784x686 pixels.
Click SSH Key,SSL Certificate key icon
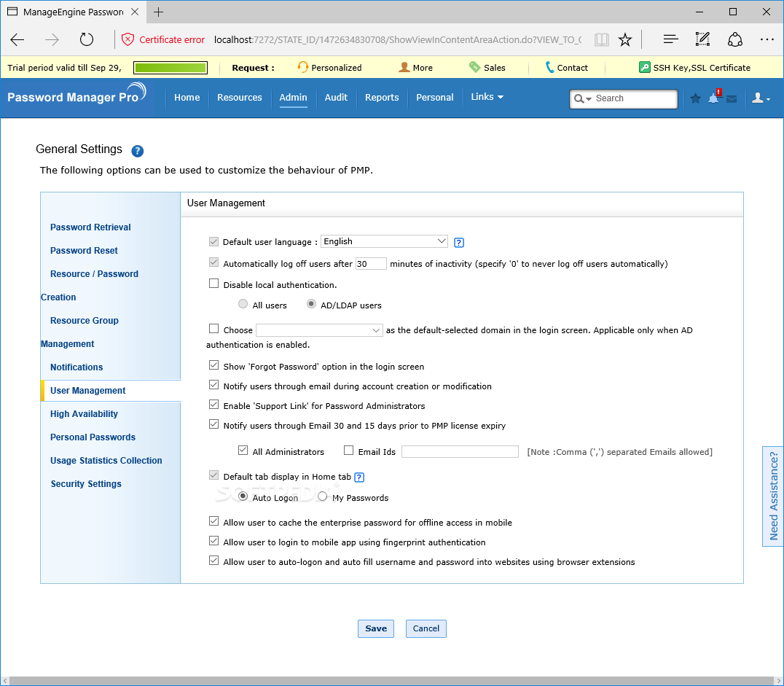coord(645,67)
